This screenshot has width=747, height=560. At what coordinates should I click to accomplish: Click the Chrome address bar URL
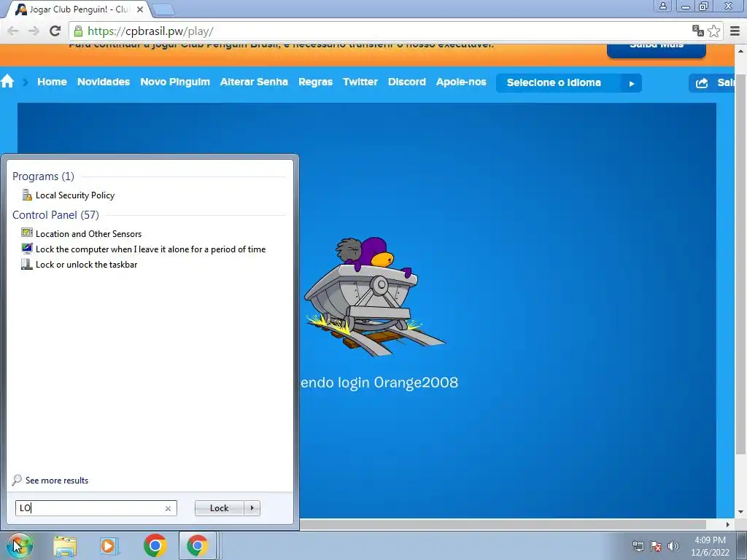click(x=150, y=31)
